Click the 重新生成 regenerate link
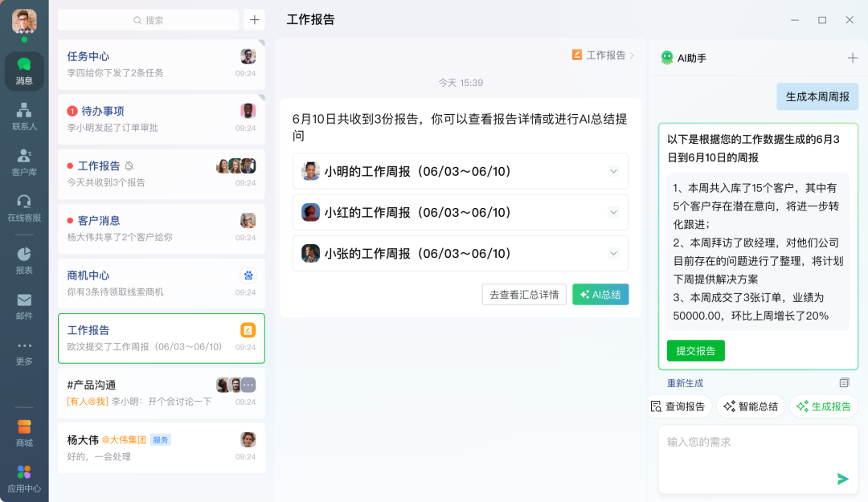Image resolution: width=868 pixels, height=502 pixels. [684, 385]
